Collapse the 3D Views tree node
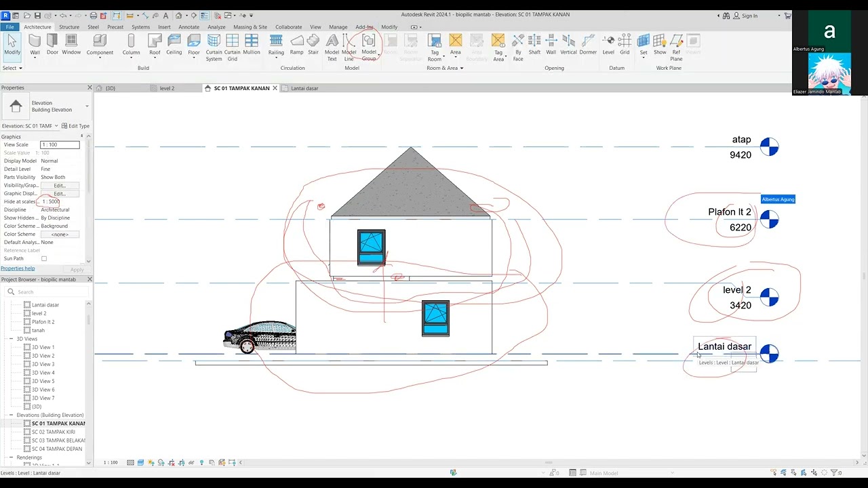868x488 pixels. point(11,339)
